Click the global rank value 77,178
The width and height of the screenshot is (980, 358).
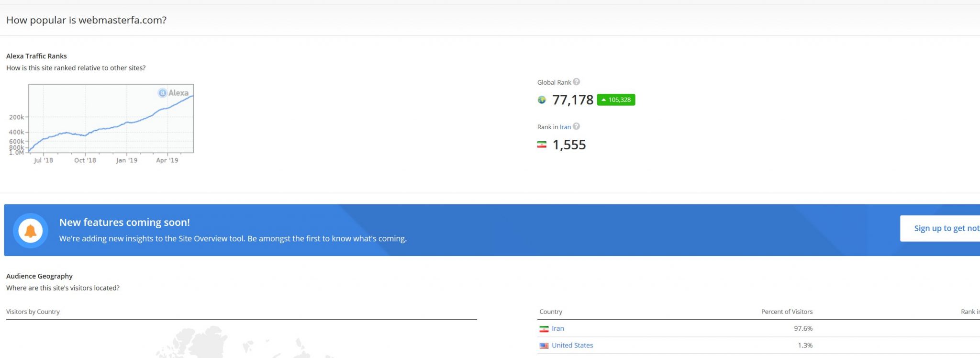pos(573,100)
